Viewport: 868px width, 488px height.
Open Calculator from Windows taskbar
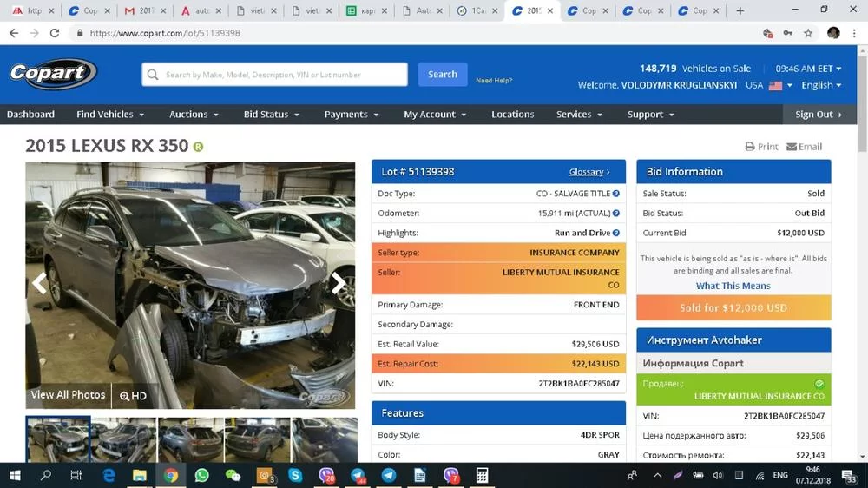(482, 475)
